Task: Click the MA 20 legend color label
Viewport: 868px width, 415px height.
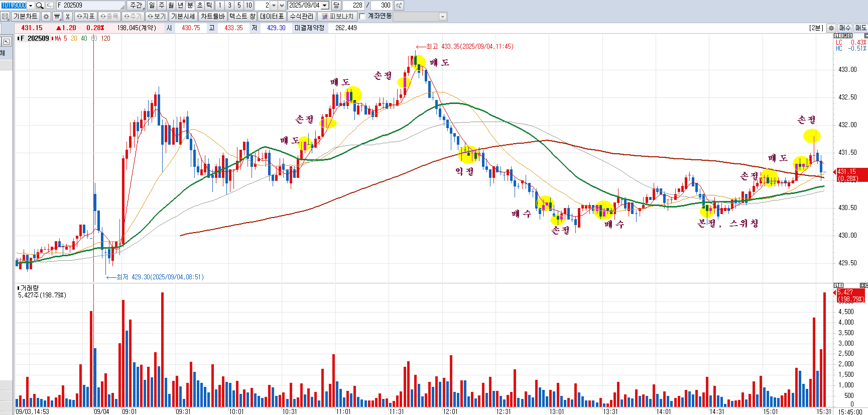Action: (74, 39)
